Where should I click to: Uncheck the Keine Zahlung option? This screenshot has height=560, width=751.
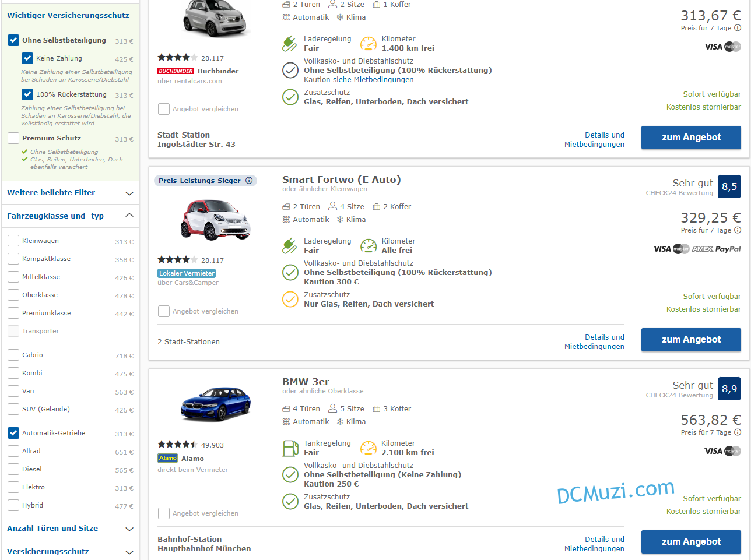pos(27,58)
